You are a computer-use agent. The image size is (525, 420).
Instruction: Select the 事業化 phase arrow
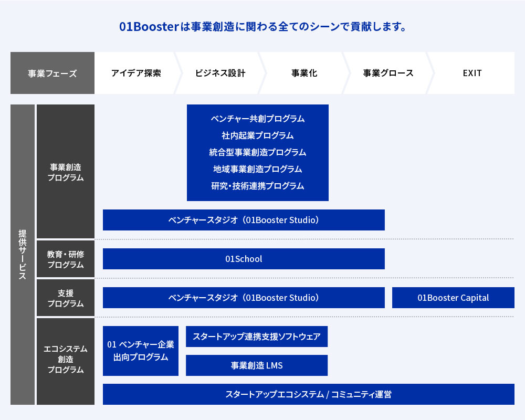pyautogui.click(x=304, y=73)
